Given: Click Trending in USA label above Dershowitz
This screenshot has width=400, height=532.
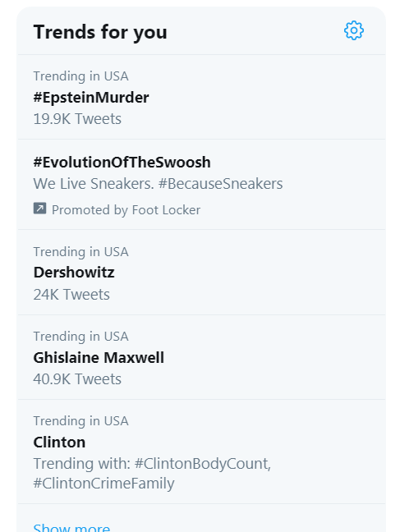Looking at the screenshot, I should tap(80, 252).
